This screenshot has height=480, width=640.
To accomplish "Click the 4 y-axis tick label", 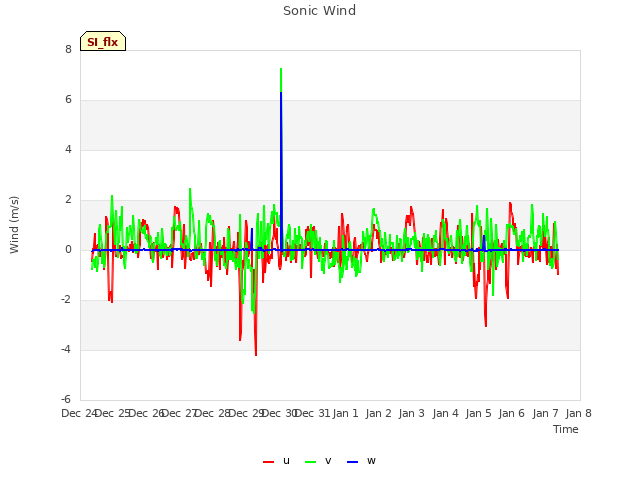I will point(68,149).
